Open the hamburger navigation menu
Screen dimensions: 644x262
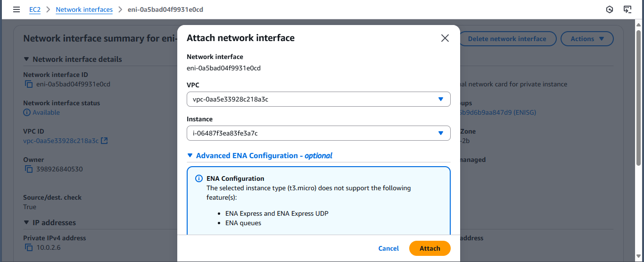click(17, 9)
